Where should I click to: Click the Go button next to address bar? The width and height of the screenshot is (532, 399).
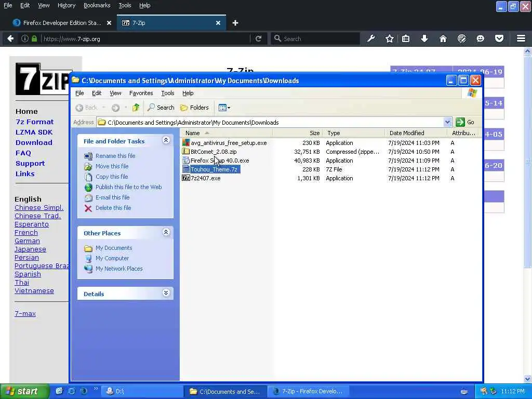(465, 122)
